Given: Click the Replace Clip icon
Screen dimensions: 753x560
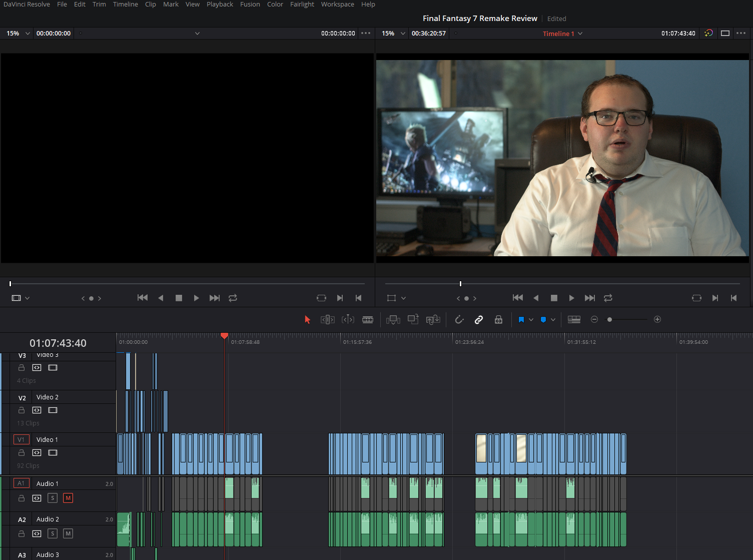Looking at the screenshot, I should click(433, 319).
